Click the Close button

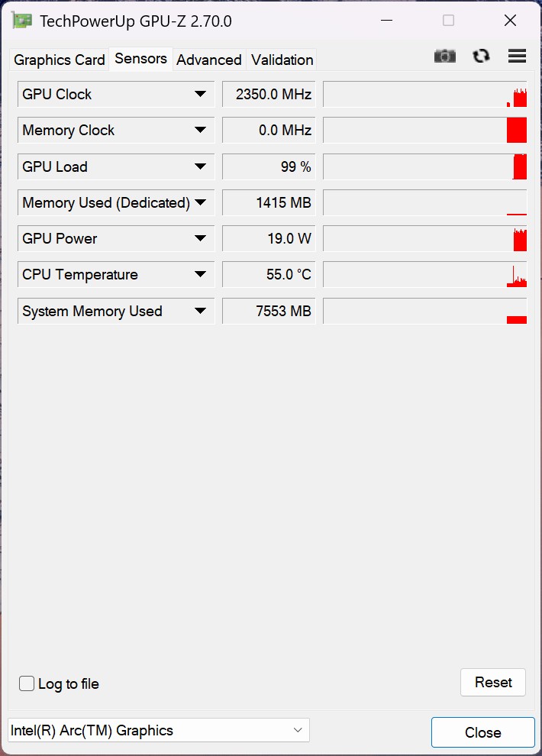pos(482,732)
